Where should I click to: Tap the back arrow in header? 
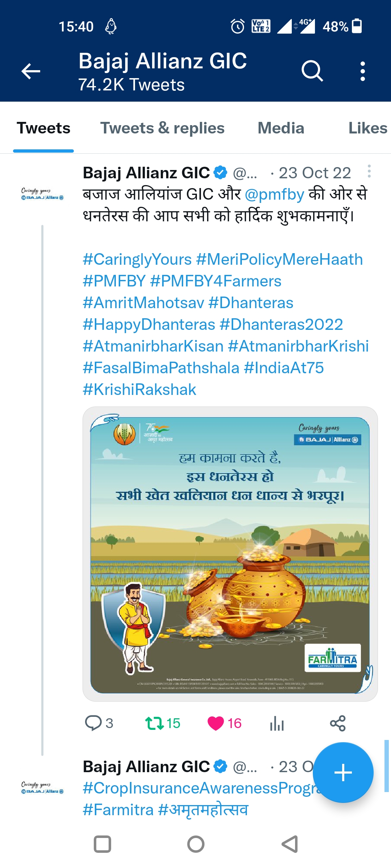(x=31, y=71)
